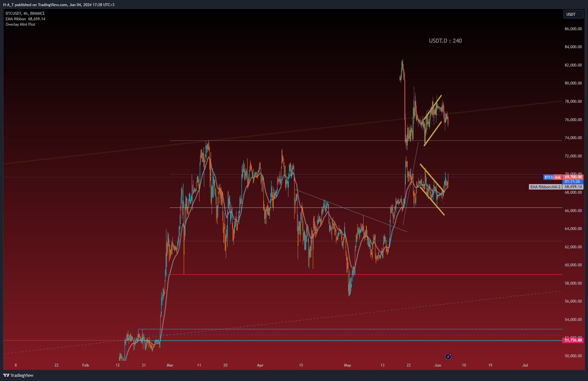
Task: Click the 10 date label on time axis
Action: pos(464,365)
